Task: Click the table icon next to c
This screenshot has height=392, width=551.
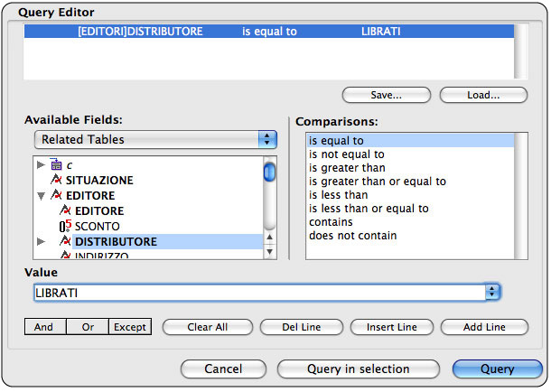Action: [56, 164]
